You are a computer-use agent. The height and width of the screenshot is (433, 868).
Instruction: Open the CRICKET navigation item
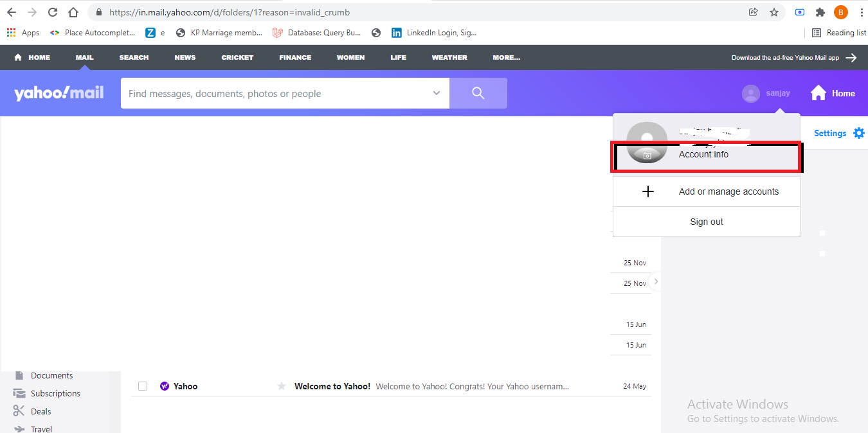(237, 57)
